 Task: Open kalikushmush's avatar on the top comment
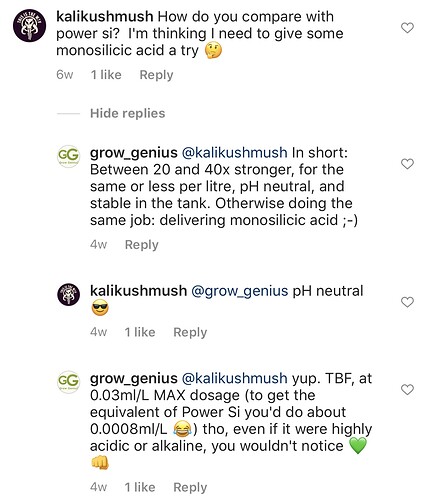tap(29, 26)
